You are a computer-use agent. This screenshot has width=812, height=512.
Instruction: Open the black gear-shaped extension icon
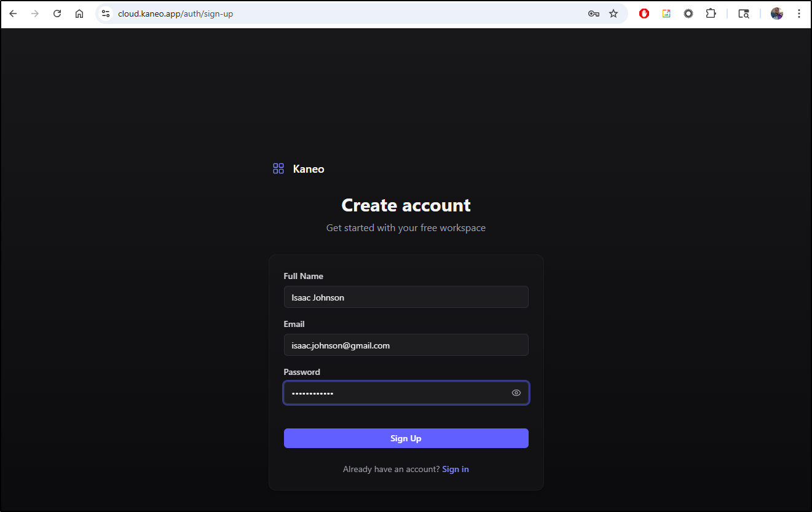point(688,14)
